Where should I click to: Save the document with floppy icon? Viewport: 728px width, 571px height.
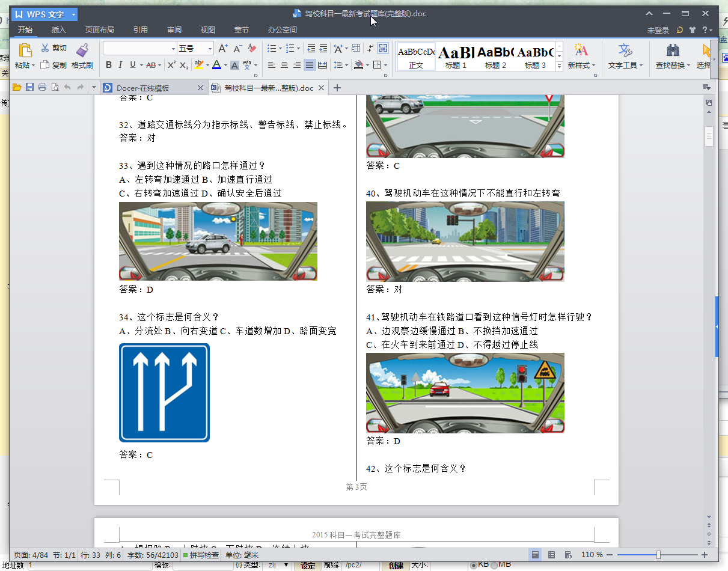pos(29,88)
